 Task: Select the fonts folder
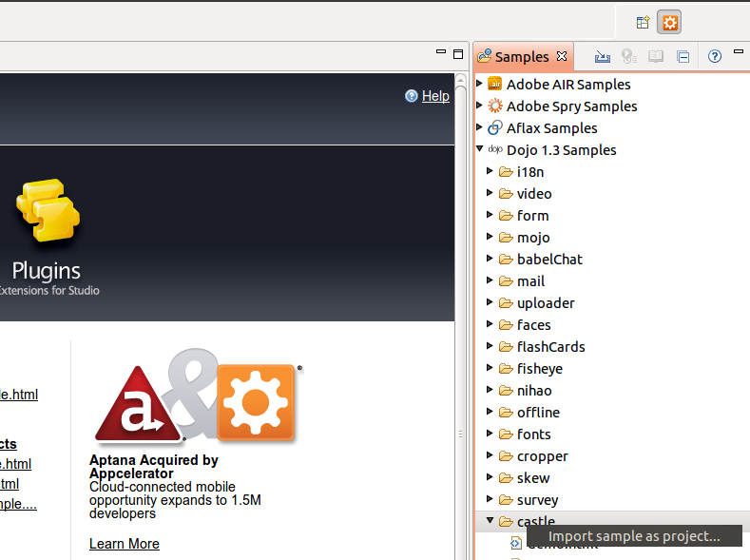click(x=534, y=434)
